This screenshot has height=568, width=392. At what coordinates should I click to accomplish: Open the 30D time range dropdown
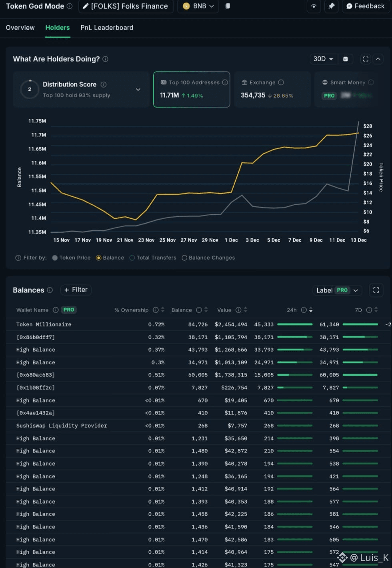(324, 59)
